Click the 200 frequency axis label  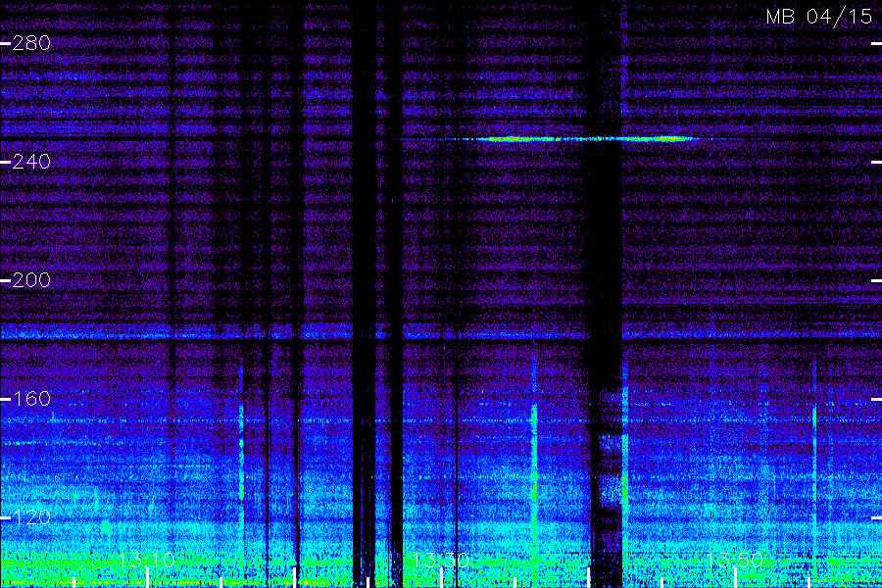pyautogui.click(x=31, y=280)
